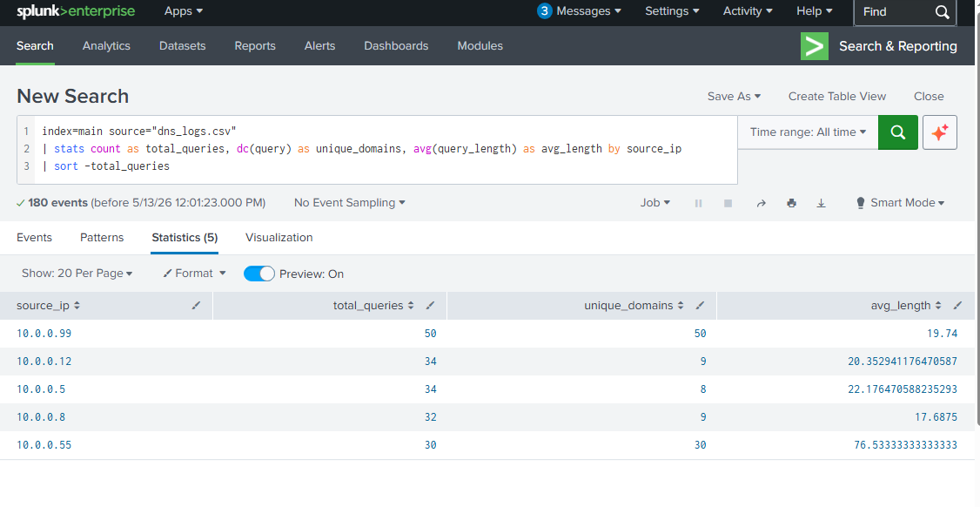Screen dimensions: 980x507
Task: Stop the search job
Action: (728, 204)
